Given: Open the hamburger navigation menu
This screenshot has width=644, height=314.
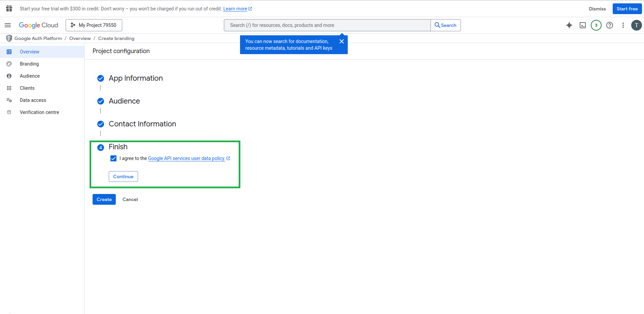Looking at the screenshot, I should coord(8,25).
